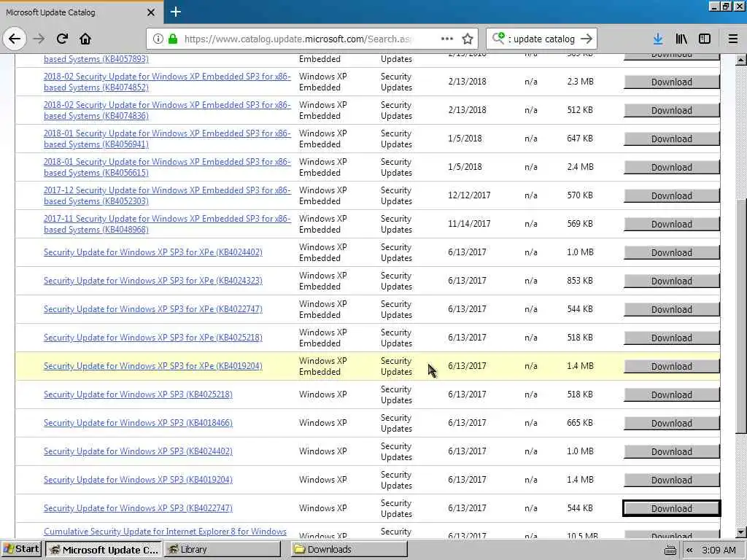Download the 647 KB KB4056941 update
Image resolution: width=747 pixels, height=560 pixels.
pyautogui.click(x=671, y=139)
